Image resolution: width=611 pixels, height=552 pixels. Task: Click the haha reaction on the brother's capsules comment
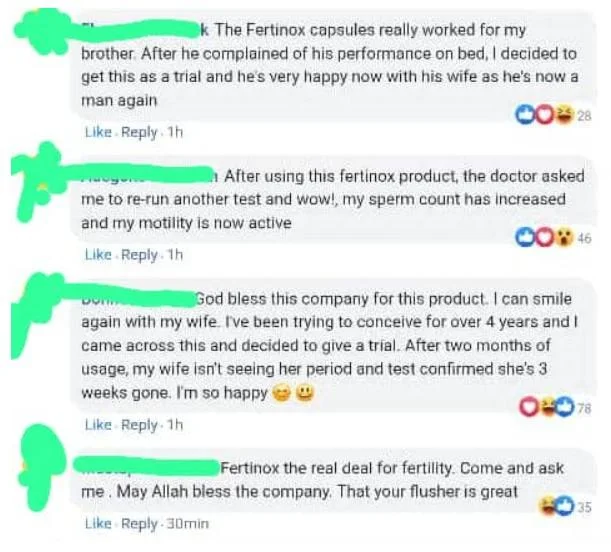tap(566, 116)
